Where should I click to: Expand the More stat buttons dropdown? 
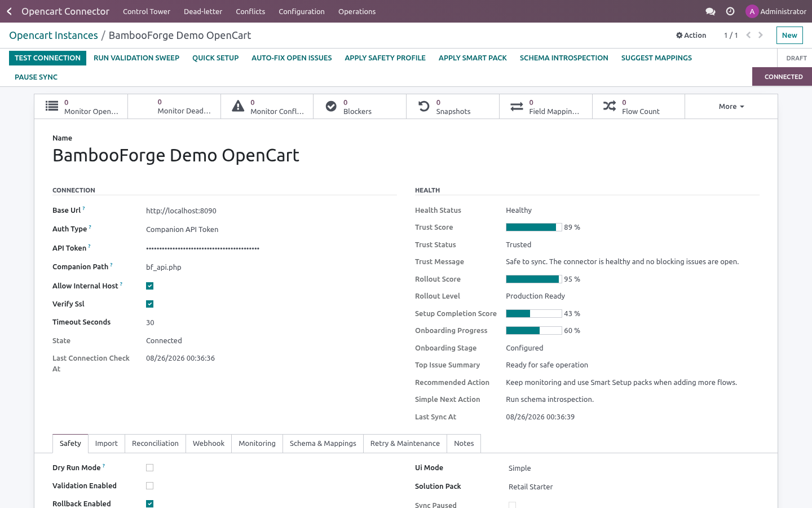[731, 106]
